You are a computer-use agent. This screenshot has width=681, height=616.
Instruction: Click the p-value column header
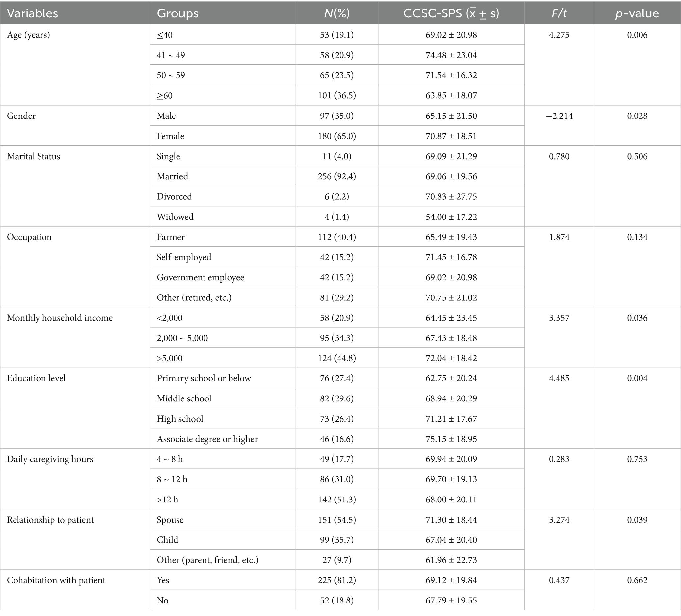pyautogui.click(x=637, y=13)
